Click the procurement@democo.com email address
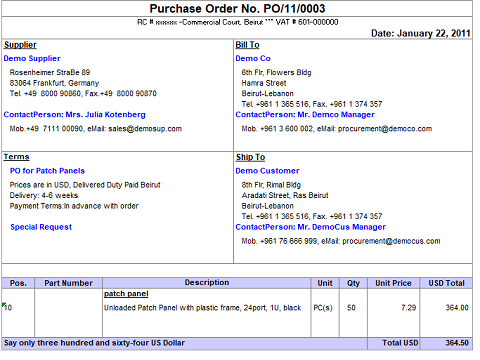Screen dimensions: 480x360 pos(385,129)
